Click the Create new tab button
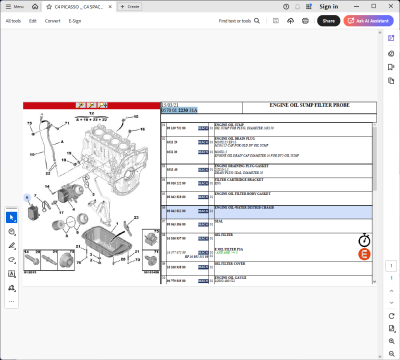The image size is (400, 360). coord(130,7)
